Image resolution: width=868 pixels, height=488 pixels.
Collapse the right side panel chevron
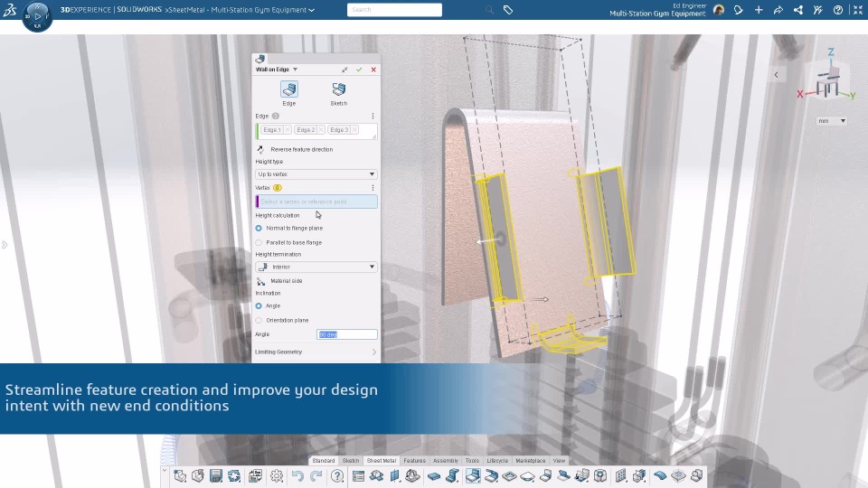[776, 75]
